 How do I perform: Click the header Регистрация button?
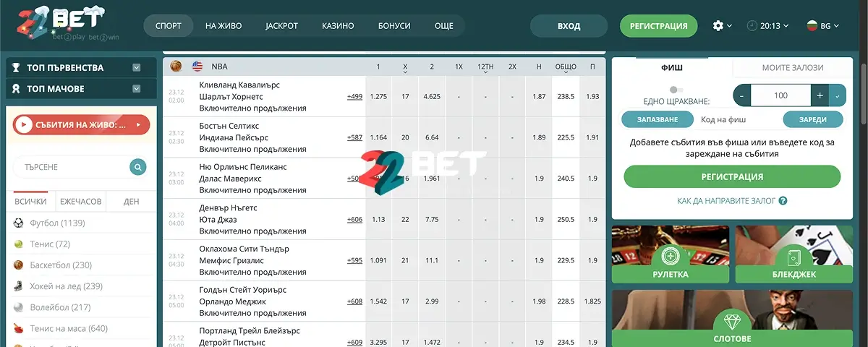pyautogui.click(x=658, y=25)
